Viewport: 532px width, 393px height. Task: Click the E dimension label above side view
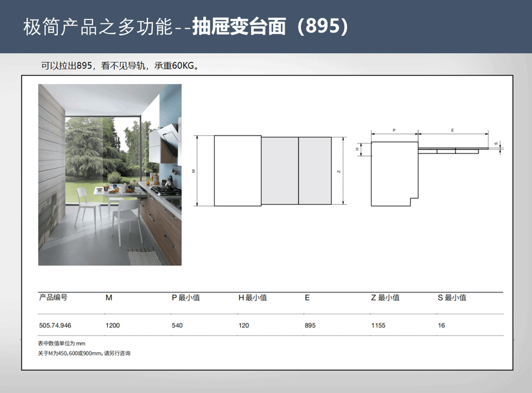click(452, 130)
